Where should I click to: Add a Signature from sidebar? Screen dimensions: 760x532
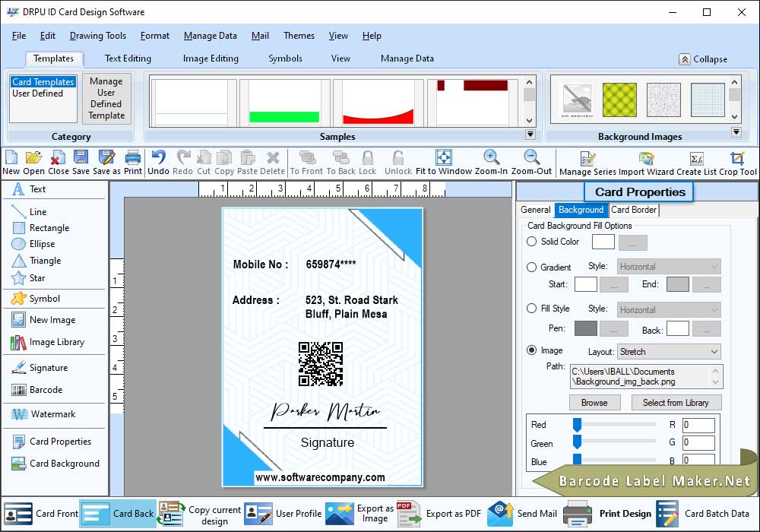tap(40, 368)
